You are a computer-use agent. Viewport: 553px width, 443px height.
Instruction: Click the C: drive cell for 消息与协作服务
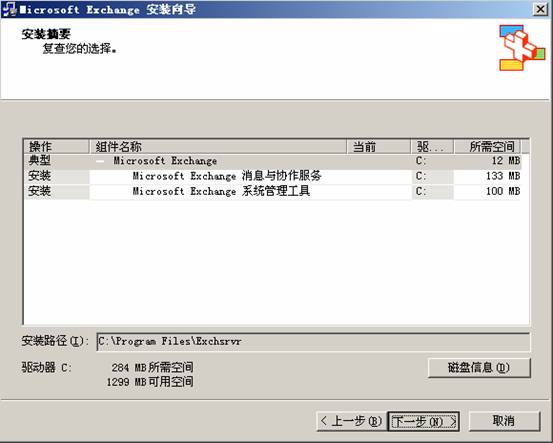coord(432,176)
